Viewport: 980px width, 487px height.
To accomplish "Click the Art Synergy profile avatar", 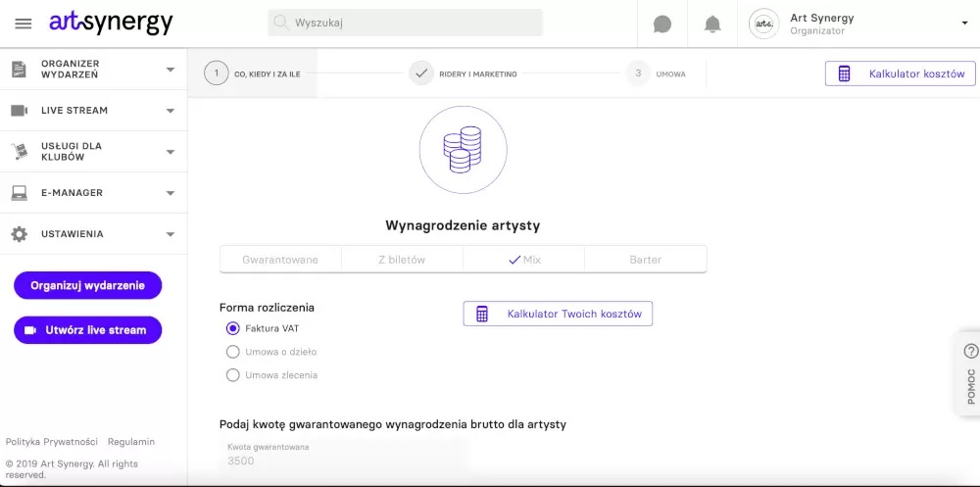I will pyautogui.click(x=763, y=24).
